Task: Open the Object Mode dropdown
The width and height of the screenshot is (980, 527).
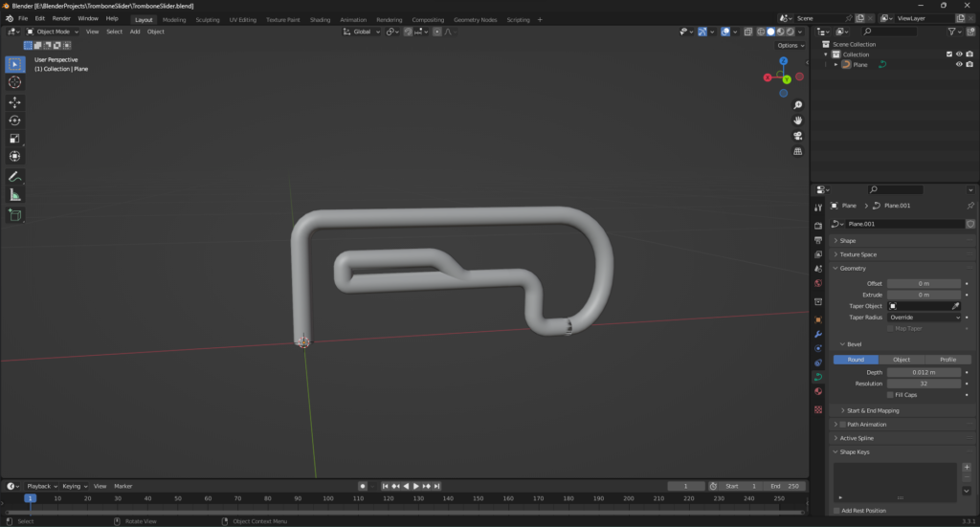Action: (x=53, y=32)
